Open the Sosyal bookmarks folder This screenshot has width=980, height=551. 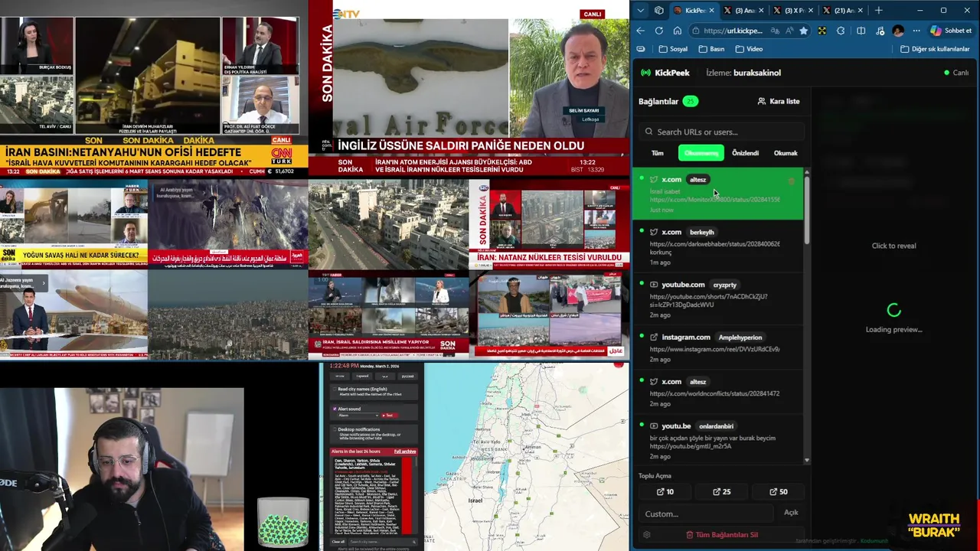click(673, 49)
